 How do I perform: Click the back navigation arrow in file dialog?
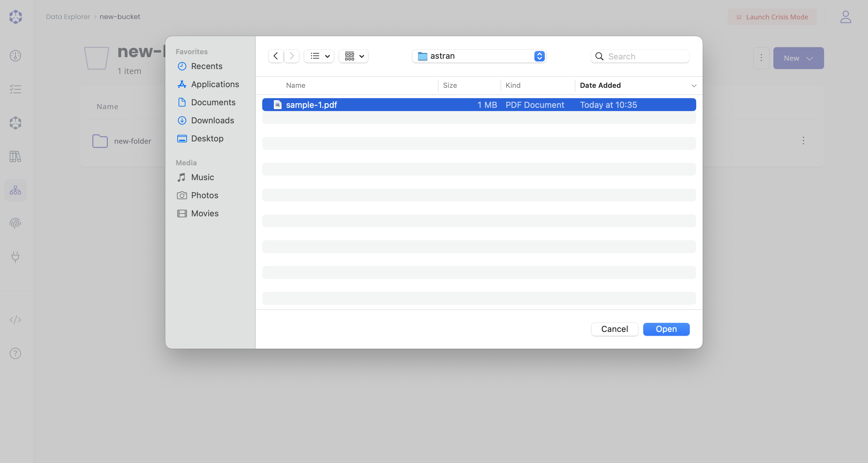click(276, 56)
